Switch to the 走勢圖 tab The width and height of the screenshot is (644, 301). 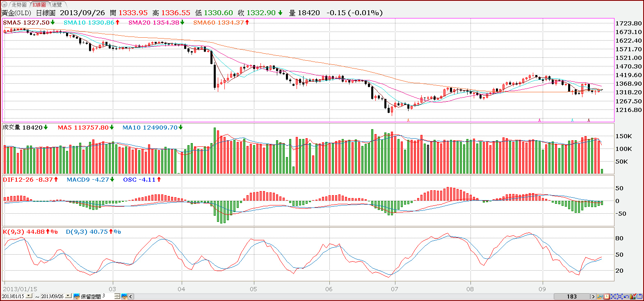pos(19,5)
